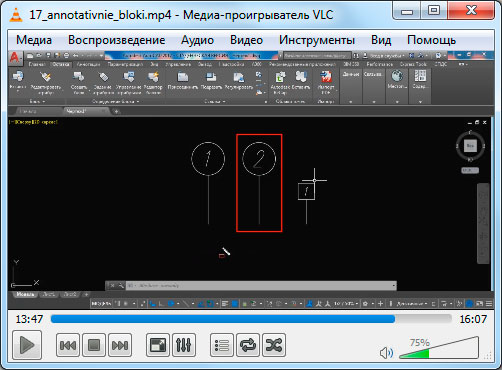Click the circle block labeled 2
This screenshot has height=370, width=502.
[259, 159]
